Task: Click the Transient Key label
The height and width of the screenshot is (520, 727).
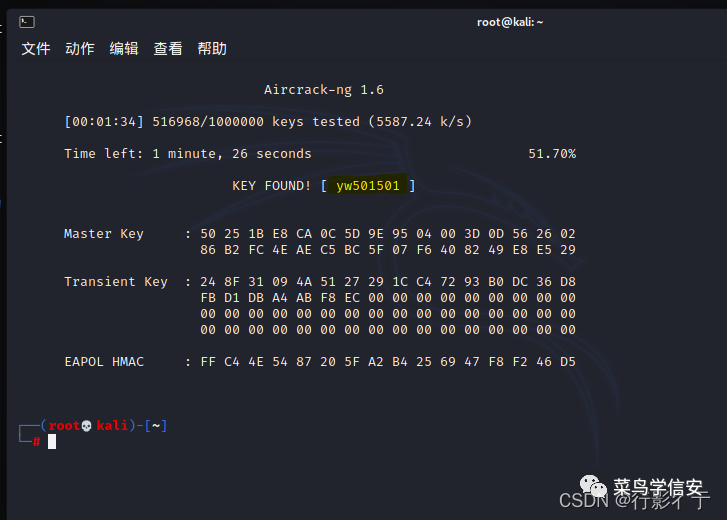Action: (116, 282)
